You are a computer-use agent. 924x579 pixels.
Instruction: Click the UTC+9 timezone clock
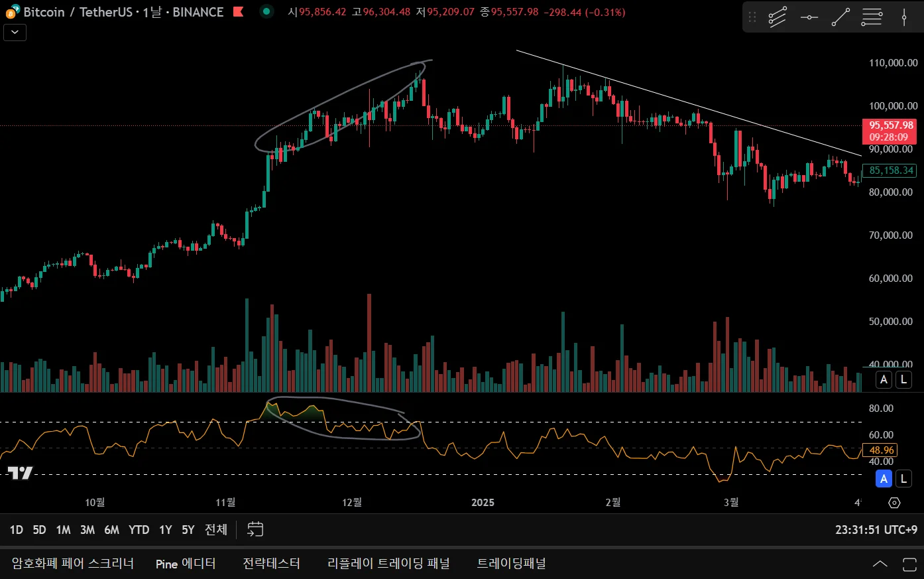pyautogui.click(x=876, y=530)
